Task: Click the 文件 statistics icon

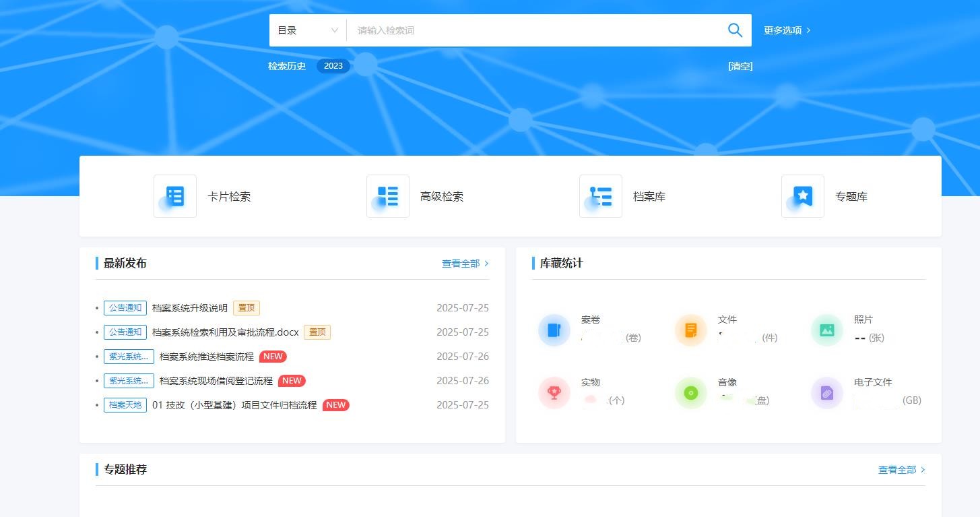Action: coord(690,330)
